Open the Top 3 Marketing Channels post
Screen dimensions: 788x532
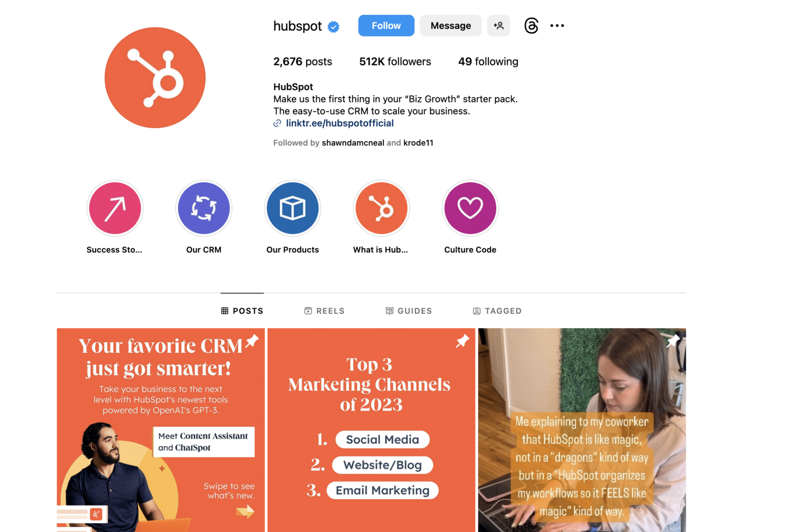coord(371,430)
